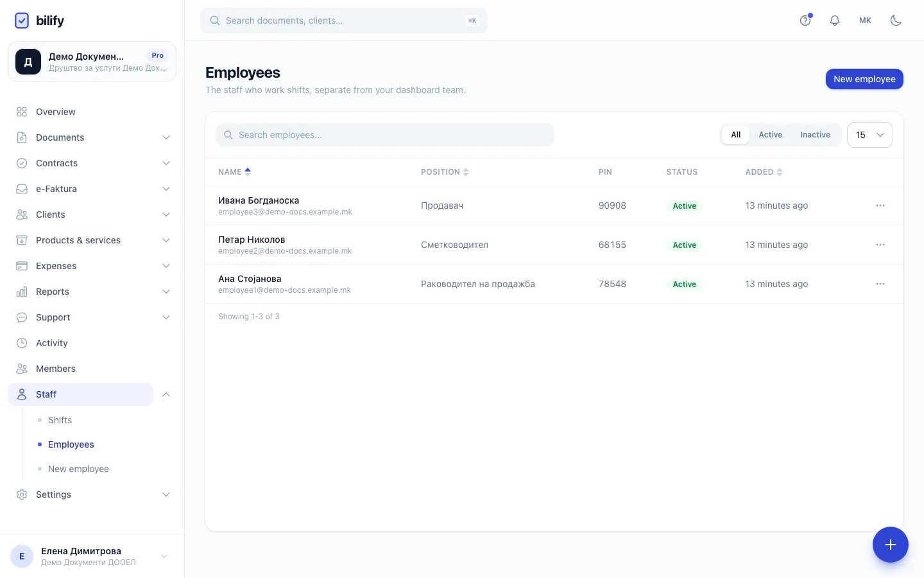Expand the Reports menu chevron
924x578 pixels.
click(166, 292)
